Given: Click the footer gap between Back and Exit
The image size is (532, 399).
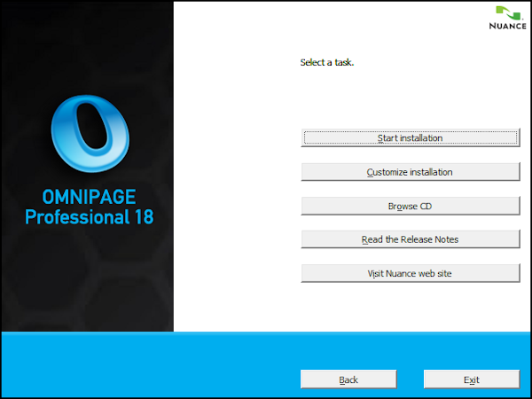Looking at the screenshot, I should (410, 379).
